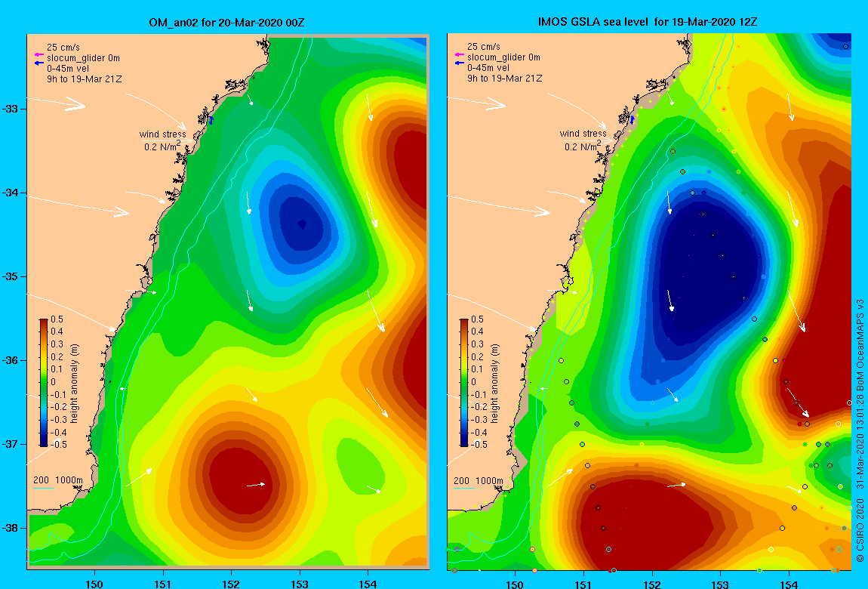Click the magenta slocum_glider arrow icon in left map legend

pyautogui.click(x=38, y=55)
